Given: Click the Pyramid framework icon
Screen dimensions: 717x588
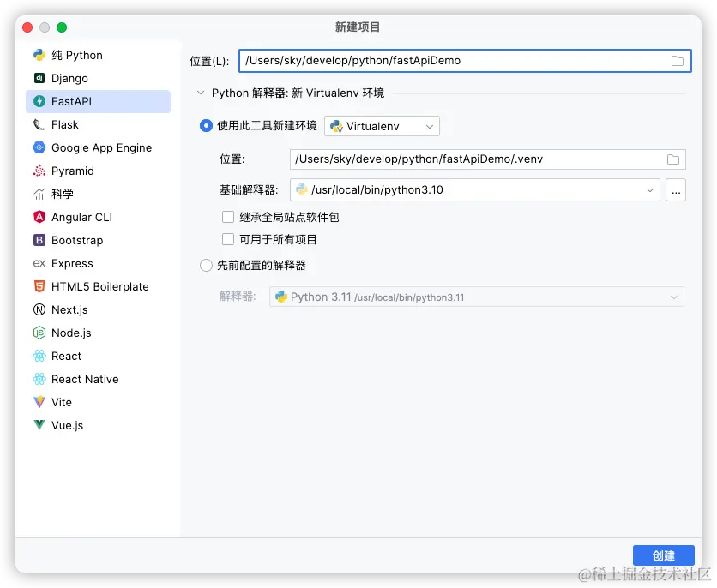Looking at the screenshot, I should [39, 171].
